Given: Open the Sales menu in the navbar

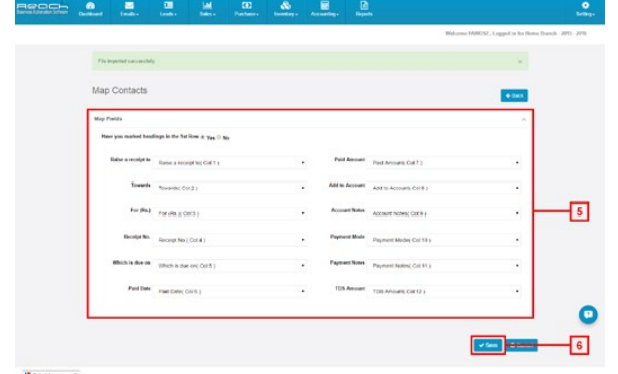Looking at the screenshot, I should tap(207, 9).
